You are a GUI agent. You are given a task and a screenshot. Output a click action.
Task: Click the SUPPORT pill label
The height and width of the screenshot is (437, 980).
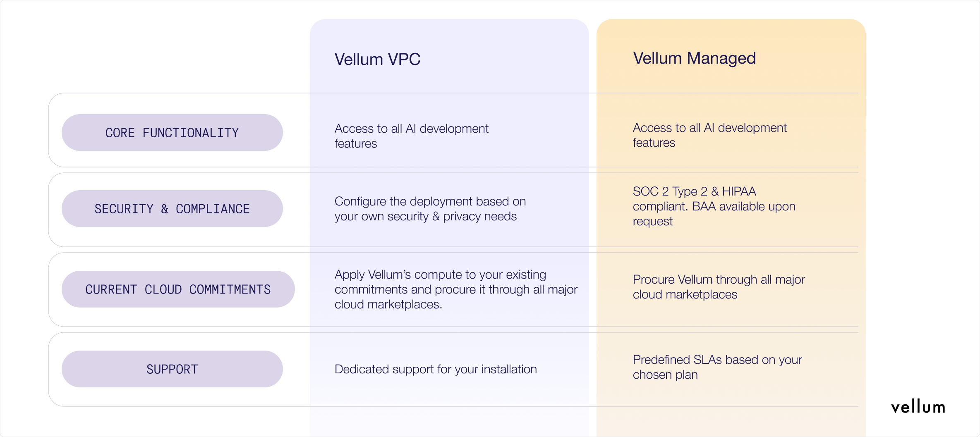tap(172, 369)
